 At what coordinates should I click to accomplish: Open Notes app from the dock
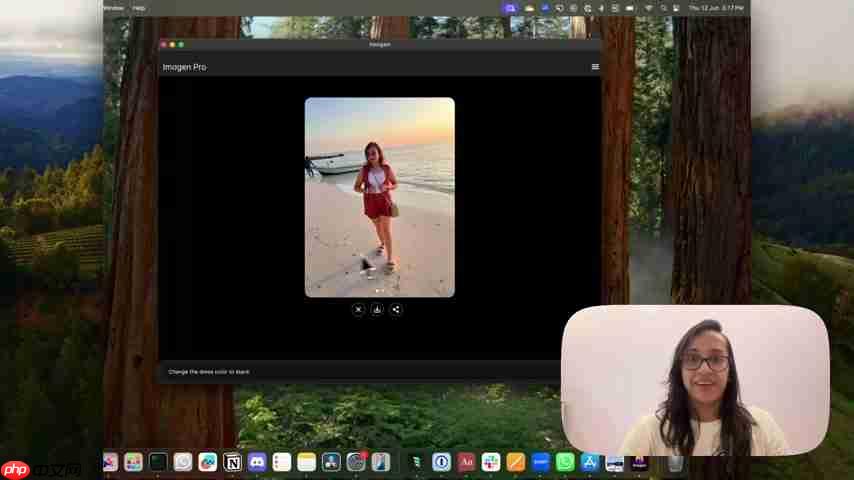click(307, 463)
